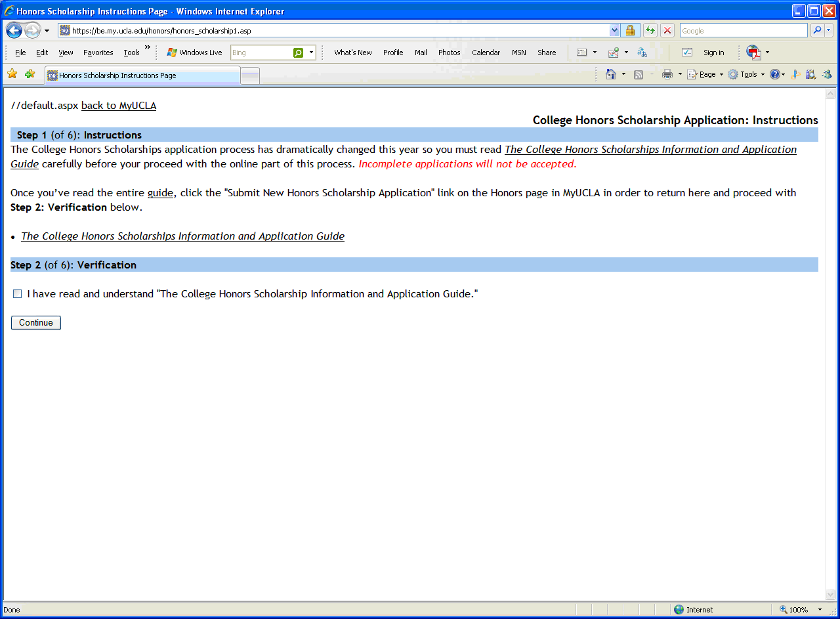Check the 'I have read and understand' box
The image size is (840, 619).
pyautogui.click(x=18, y=294)
